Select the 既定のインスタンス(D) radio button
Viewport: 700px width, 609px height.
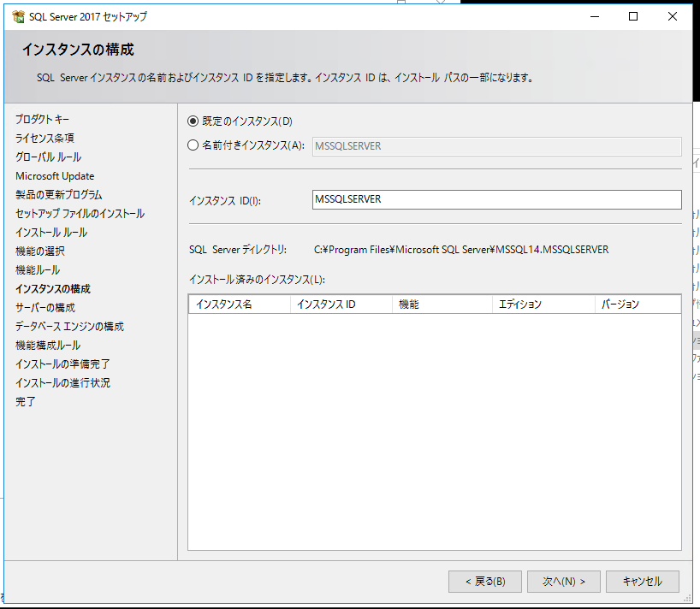point(193,121)
